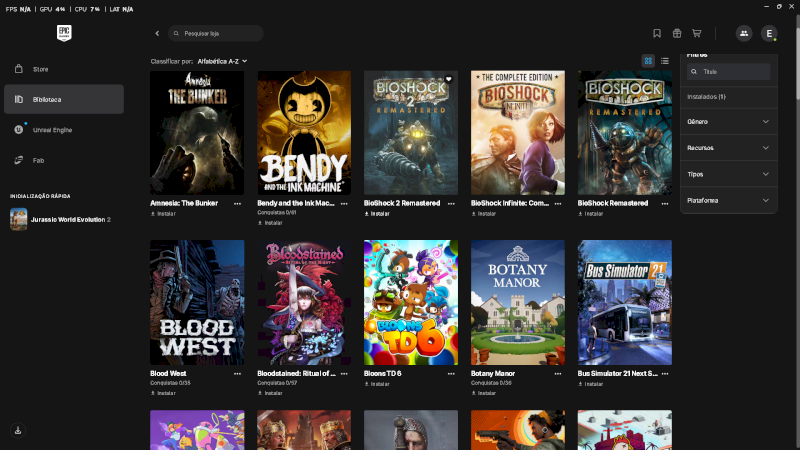Screen dimensions: 800x450
Task: Click the heart badge on BioShock 2 cover
Action: point(448,79)
